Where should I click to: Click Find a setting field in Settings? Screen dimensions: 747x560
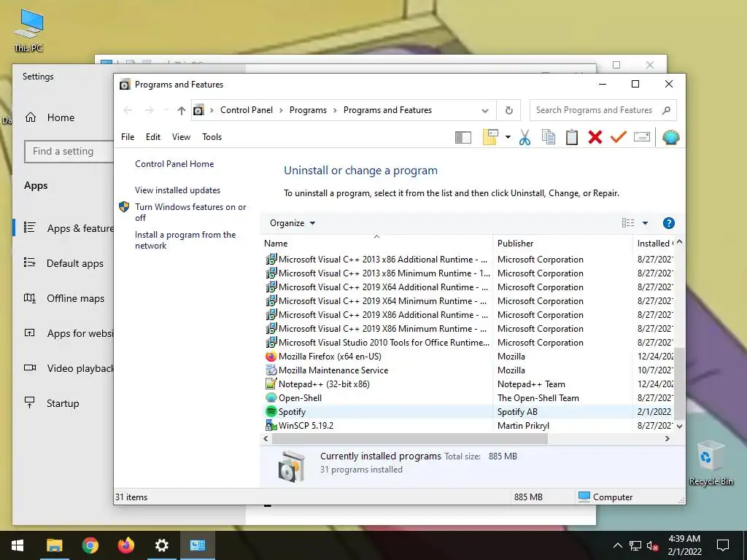click(69, 152)
